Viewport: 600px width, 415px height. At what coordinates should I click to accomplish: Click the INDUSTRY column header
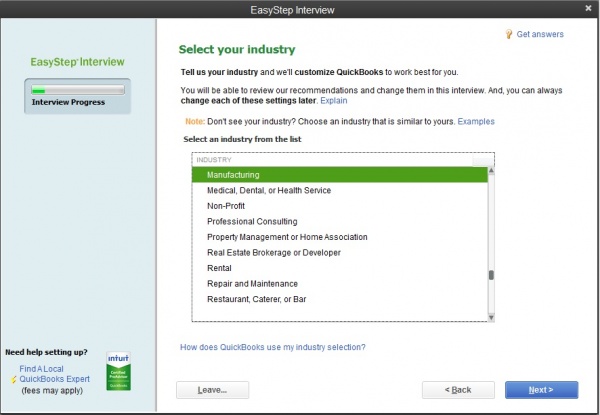pyautogui.click(x=332, y=160)
